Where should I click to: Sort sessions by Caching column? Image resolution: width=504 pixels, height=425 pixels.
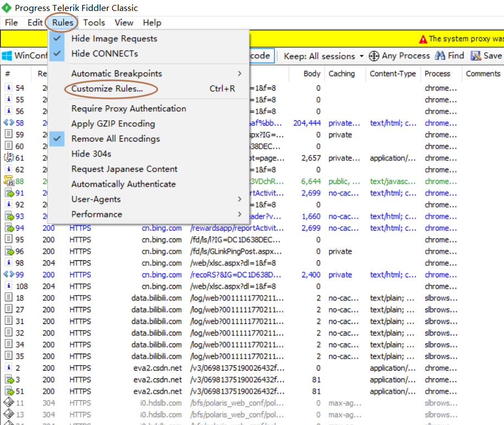tap(345, 74)
